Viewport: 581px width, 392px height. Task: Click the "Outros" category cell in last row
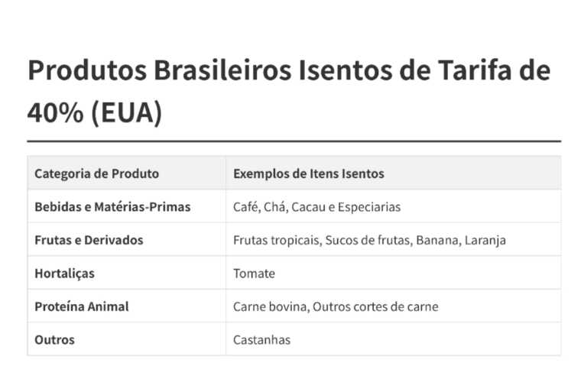pos(54,340)
